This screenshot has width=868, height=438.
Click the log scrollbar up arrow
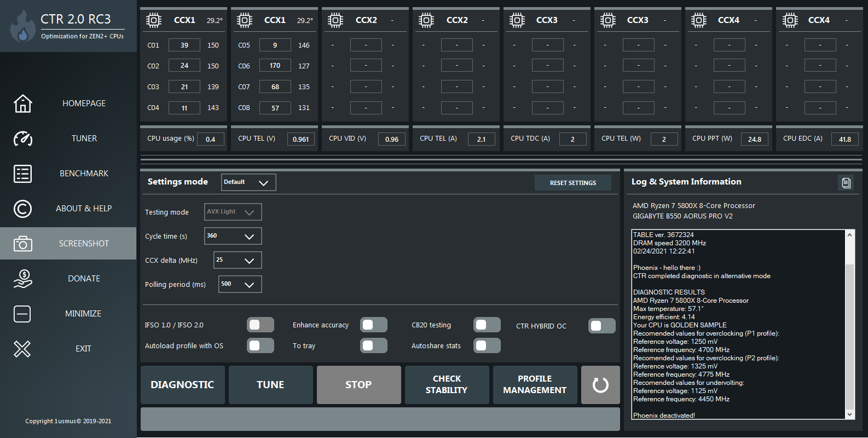click(x=850, y=235)
